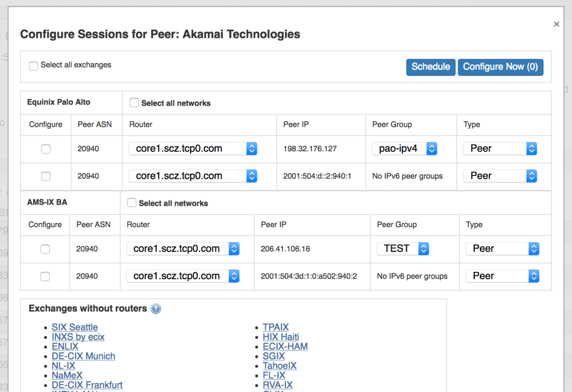
Task: Open the INXS by ecix link
Action: pyautogui.click(x=78, y=337)
